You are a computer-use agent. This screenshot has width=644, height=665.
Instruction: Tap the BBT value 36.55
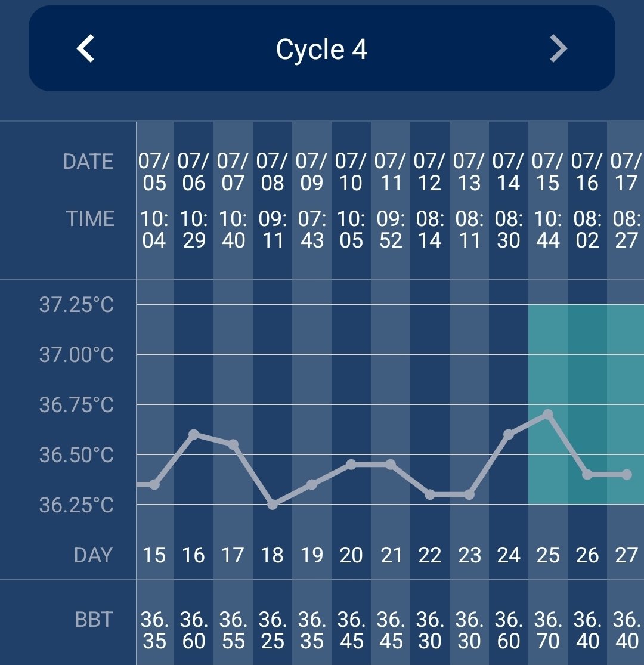(233, 630)
